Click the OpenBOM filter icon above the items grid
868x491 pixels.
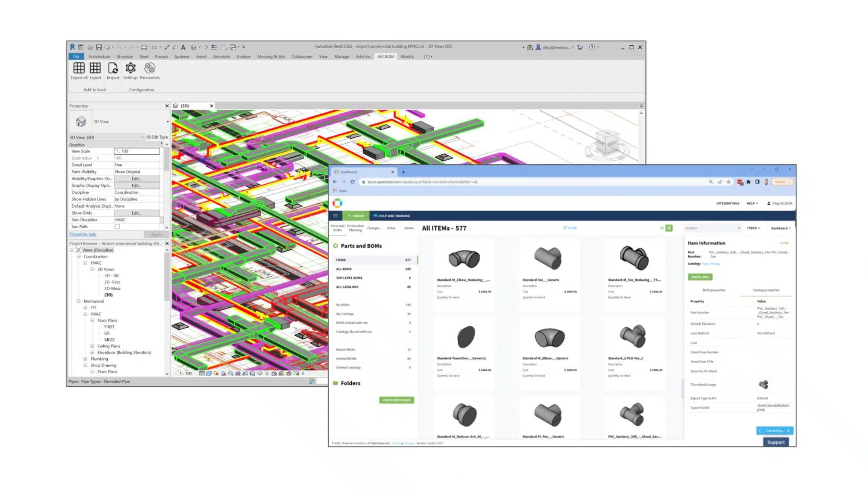pos(569,228)
